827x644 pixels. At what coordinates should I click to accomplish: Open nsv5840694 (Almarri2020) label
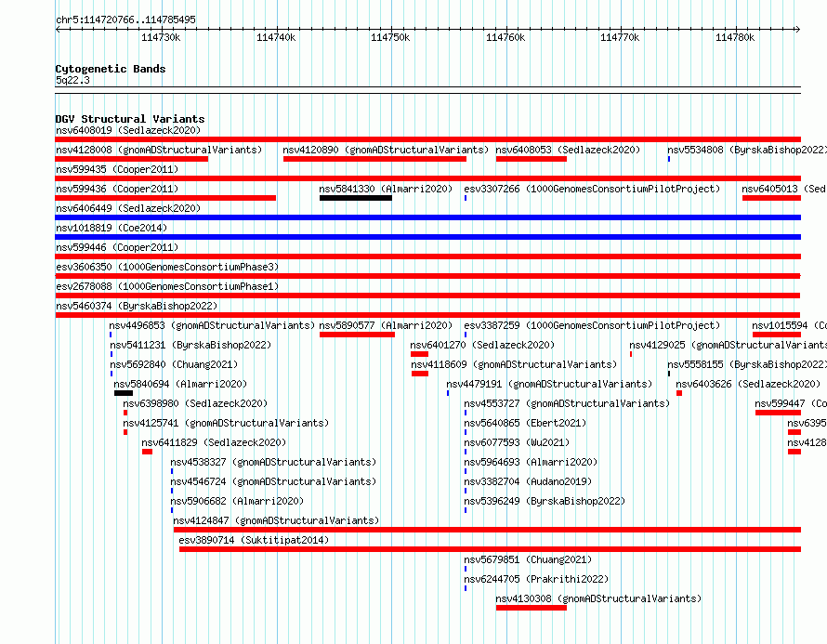pyautogui.click(x=180, y=384)
